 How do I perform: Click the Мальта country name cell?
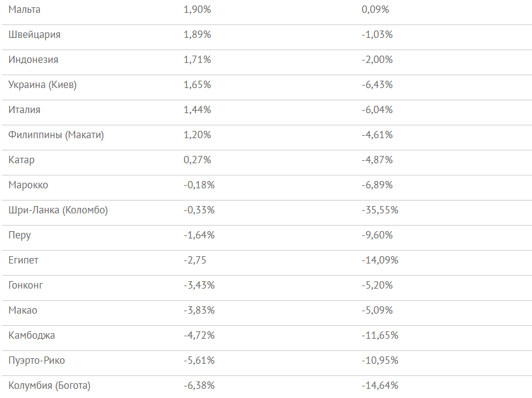(24, 10)
